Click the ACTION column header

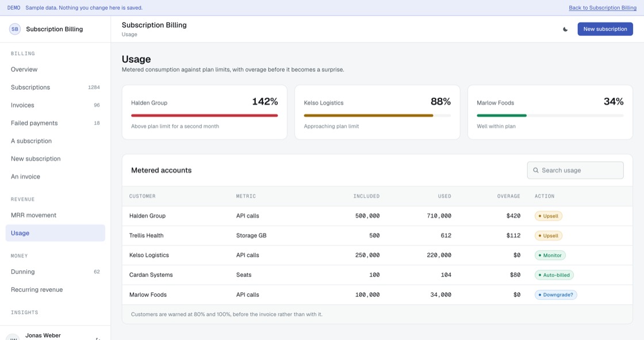[545, 196]
